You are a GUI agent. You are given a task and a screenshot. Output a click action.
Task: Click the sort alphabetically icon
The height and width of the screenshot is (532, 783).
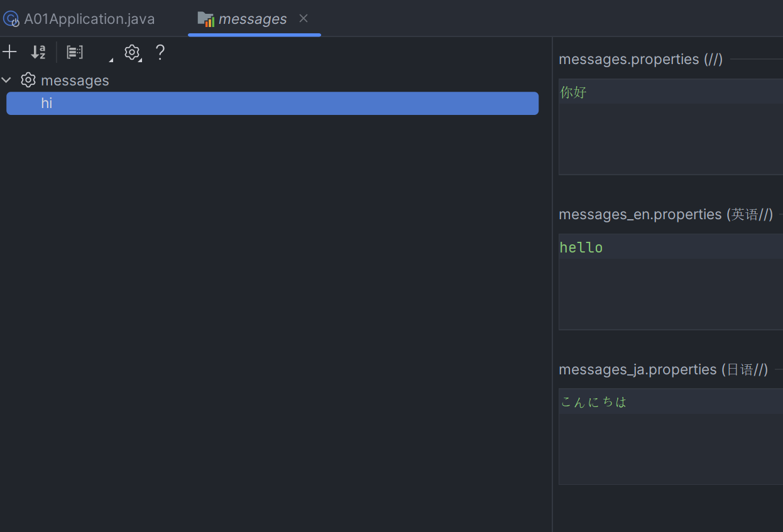pyautogui.click(x=38, y=52)
